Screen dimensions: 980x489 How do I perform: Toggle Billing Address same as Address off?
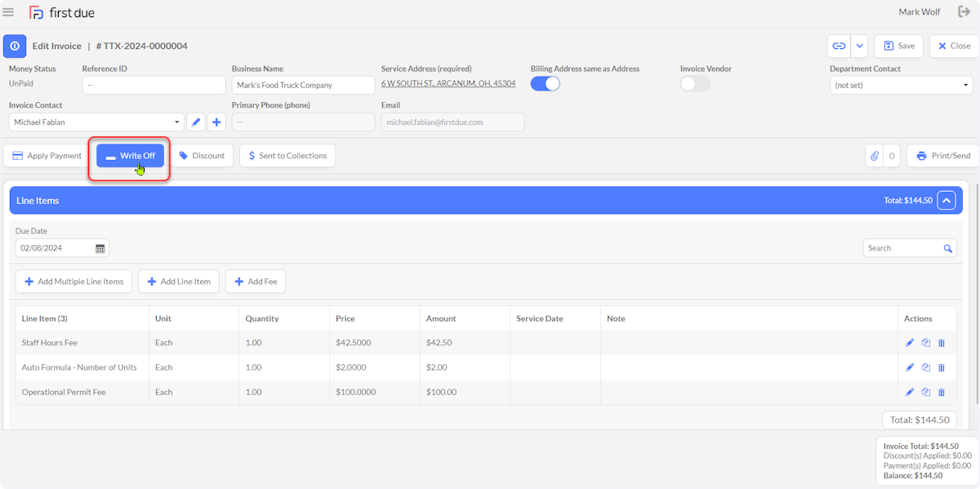coord(546,83)
